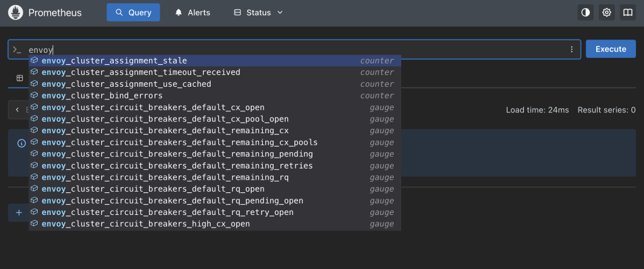Select the Table view tab icon
This screenshot has height=269, width=644.
(x=19, y=78)
